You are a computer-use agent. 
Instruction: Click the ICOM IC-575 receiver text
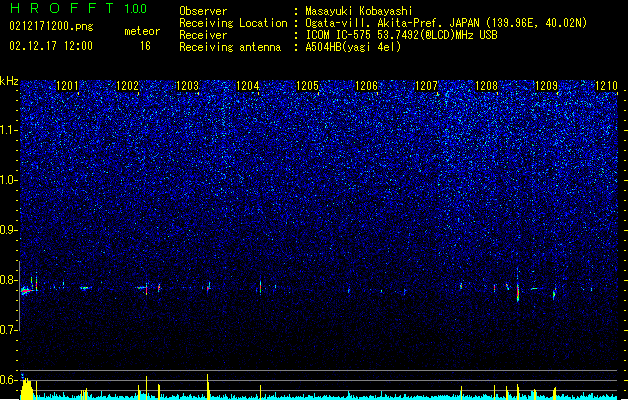click(401, 35)
